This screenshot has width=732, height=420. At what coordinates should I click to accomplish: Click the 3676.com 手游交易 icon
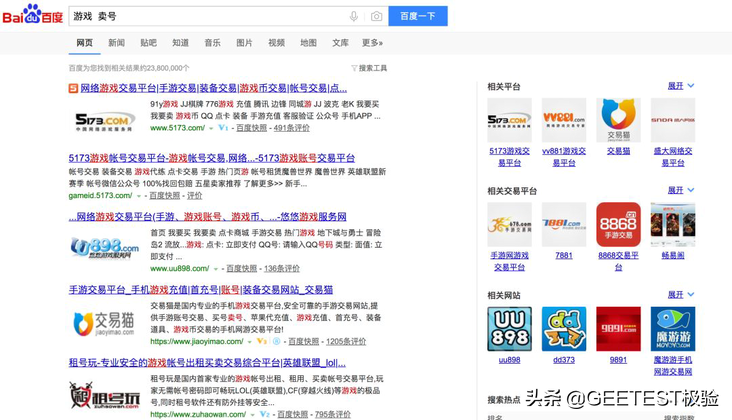pyautogui.click(x=509, y=224)
